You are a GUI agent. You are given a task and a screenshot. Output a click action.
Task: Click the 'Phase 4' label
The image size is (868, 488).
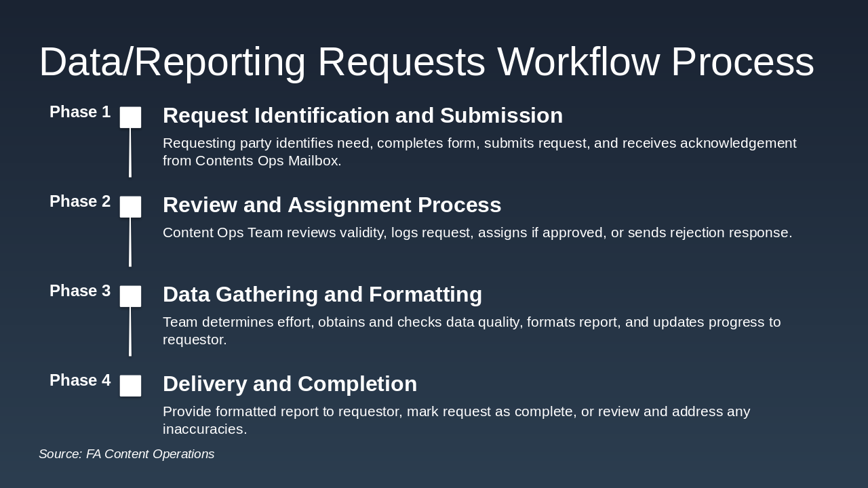pos(80,380)
